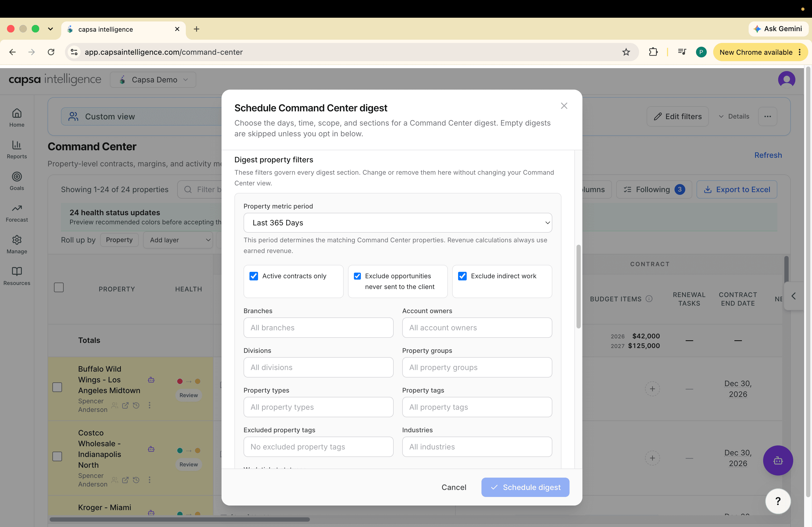Open the Branches selector

coord(318,328)
